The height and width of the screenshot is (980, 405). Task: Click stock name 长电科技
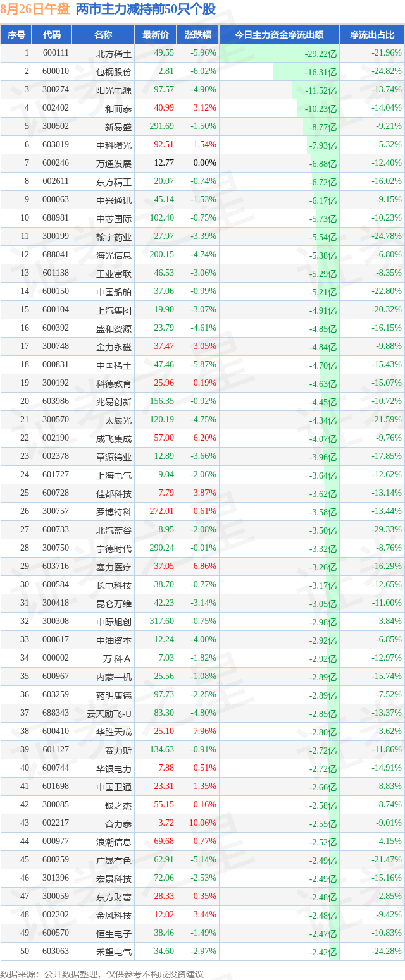tap(114, 585)
